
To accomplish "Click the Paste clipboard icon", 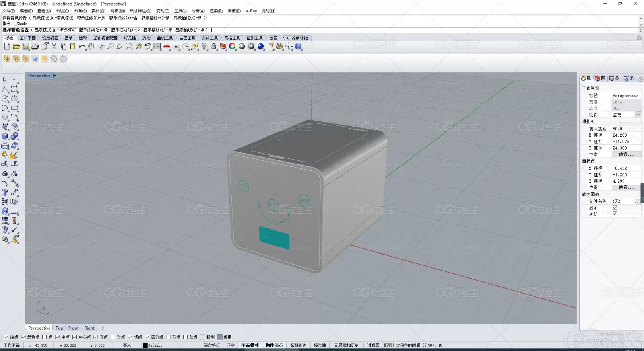I will [73, 47].
